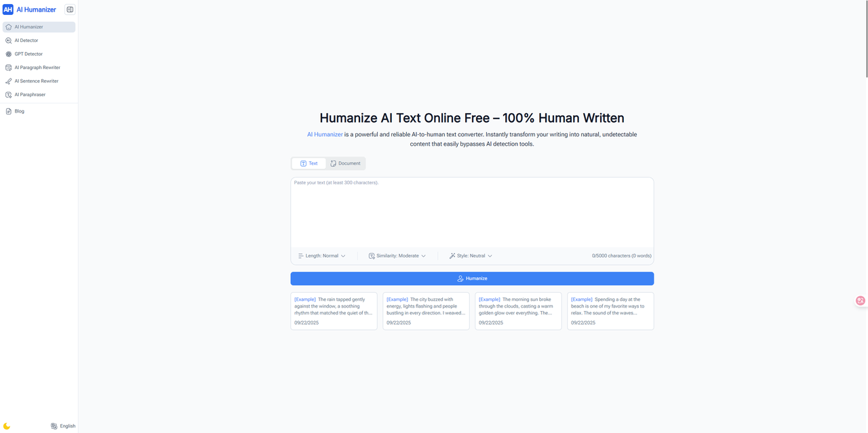Click the AH logo icon
The height and width of the screenshot is (433, 868).
click(8, 9)
